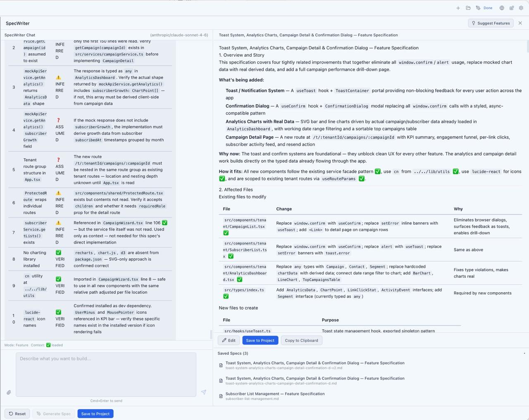Click Save to Project next to Edit

click(x=260, y=340)
